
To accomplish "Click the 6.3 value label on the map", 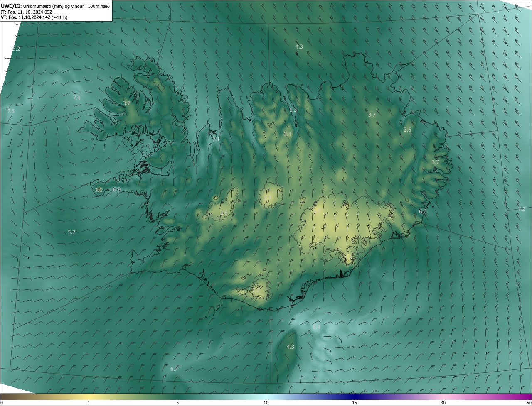I will pos(293,110).
